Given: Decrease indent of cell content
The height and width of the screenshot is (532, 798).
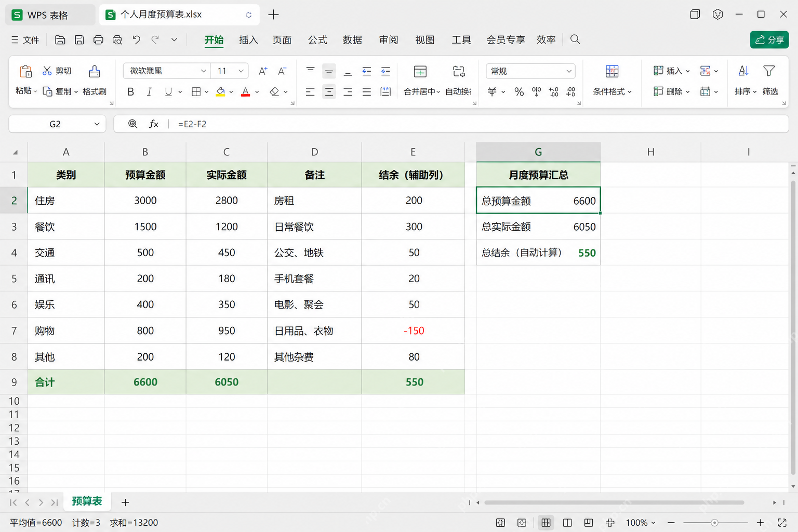Looking at the screenshot, I should (367, 71).
